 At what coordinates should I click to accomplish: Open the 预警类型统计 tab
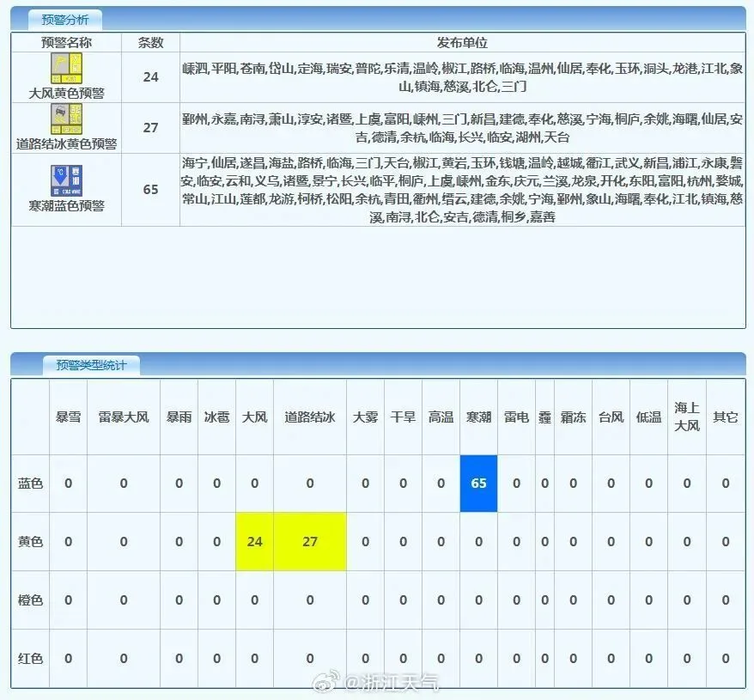90,365
